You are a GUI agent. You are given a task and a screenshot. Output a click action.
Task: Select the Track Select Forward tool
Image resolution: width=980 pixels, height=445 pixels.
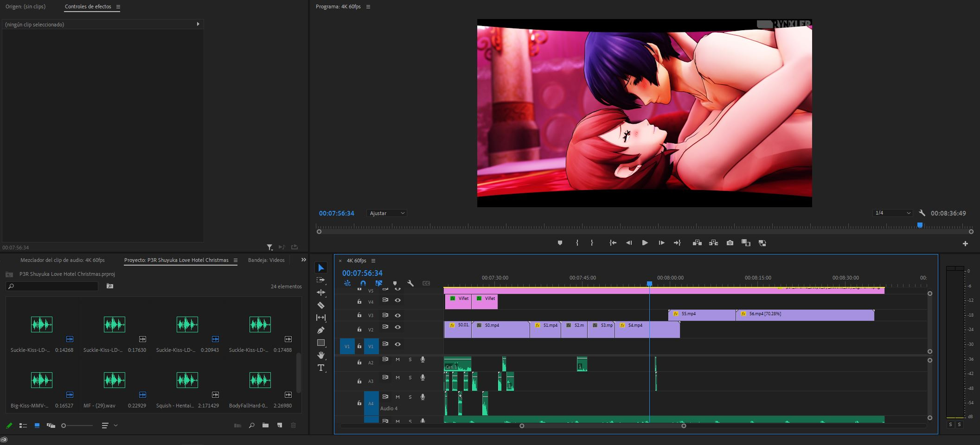321,280
